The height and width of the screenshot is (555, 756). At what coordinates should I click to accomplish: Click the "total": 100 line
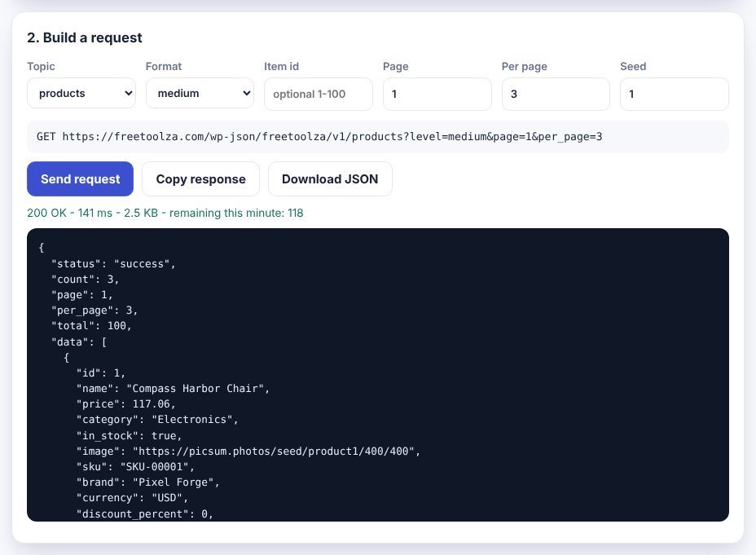91,325
